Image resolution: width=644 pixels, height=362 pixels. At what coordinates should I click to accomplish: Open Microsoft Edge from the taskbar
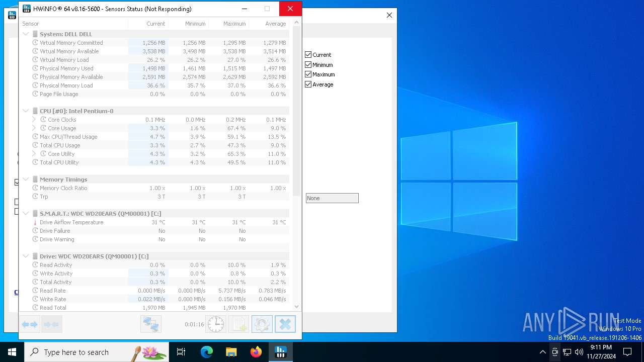[x=207, y=352]
